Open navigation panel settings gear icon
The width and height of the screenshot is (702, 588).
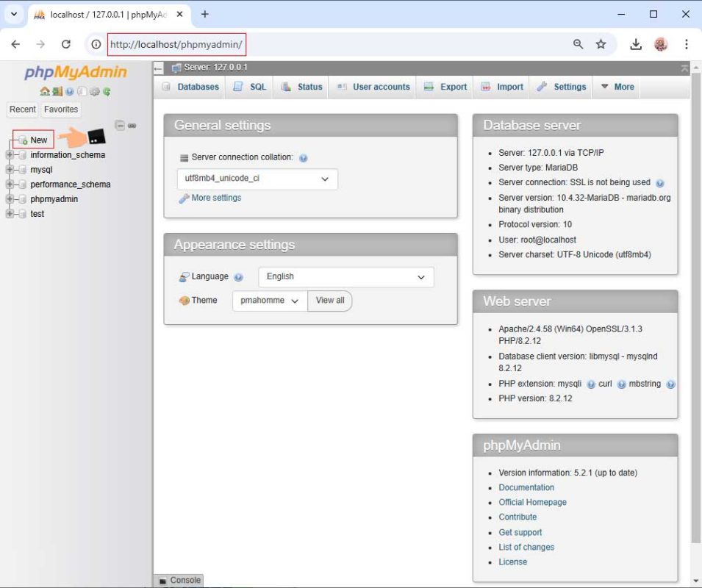tap(95, 92)
